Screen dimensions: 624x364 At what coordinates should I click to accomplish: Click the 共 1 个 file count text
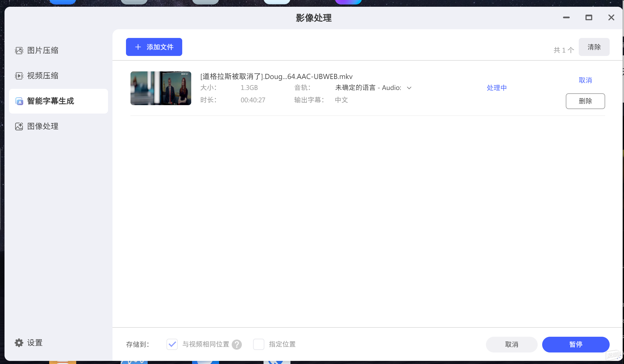564,50
